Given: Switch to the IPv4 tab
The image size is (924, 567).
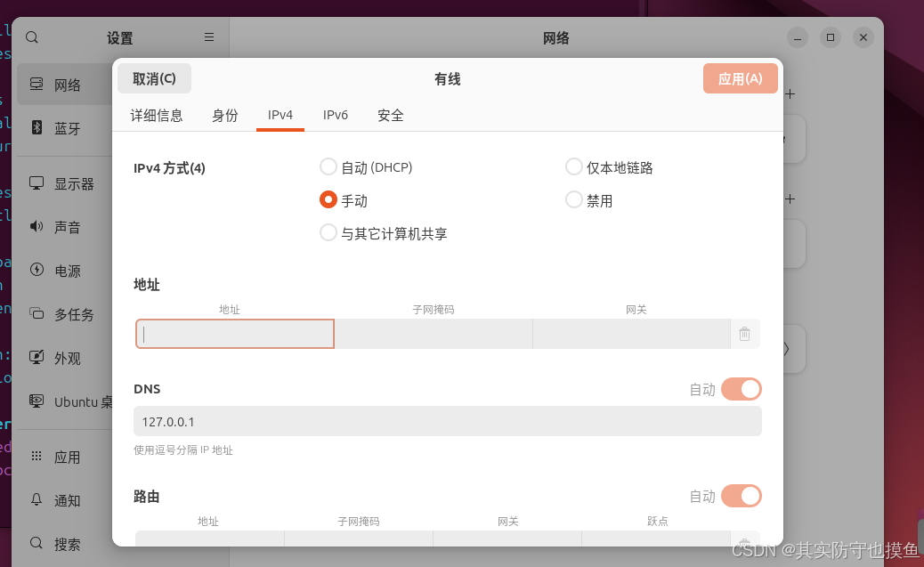Looking at the screenshot, I should 280,115.
